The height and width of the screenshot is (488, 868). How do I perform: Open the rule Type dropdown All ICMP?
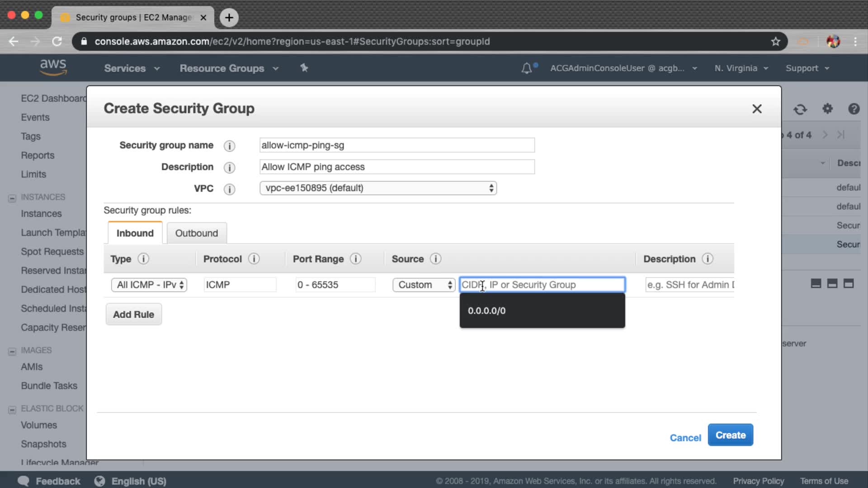149,285
